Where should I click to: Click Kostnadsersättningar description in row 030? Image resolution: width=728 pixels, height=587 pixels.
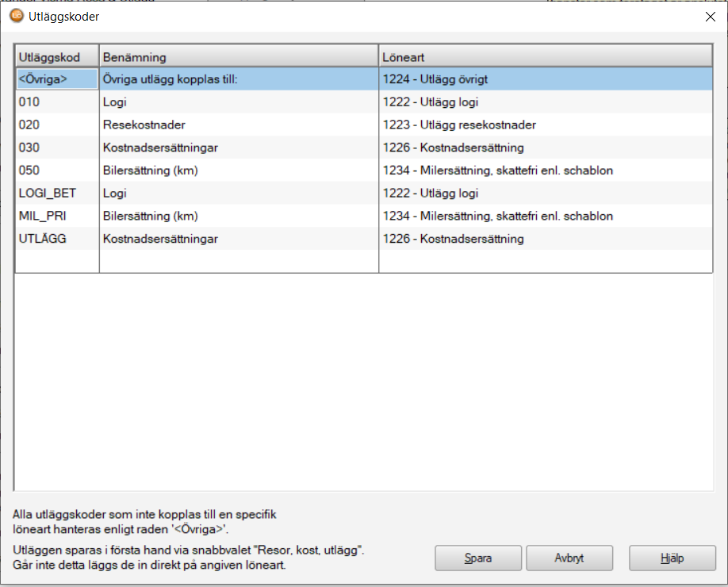pos(238,148)
